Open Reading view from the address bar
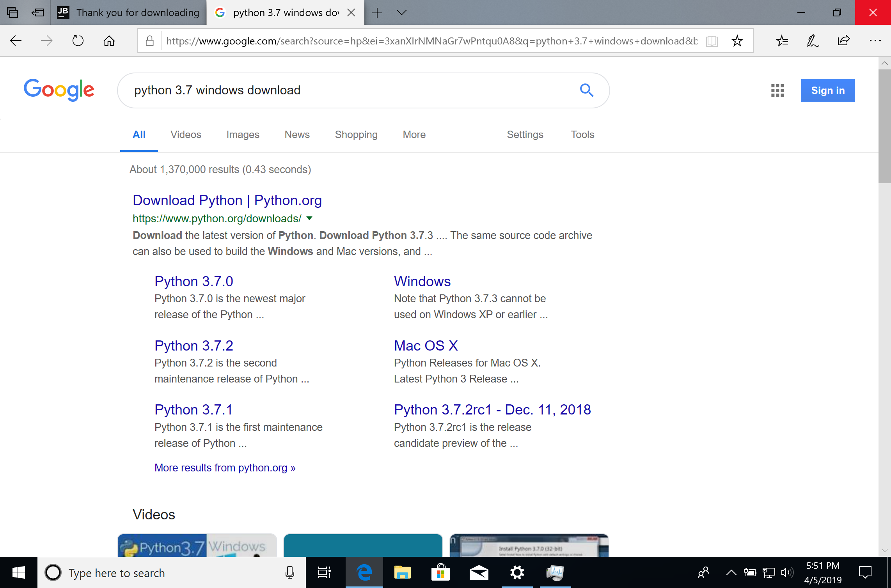The height and width of the screenshot is (588, 891). [x=712, y=41]
